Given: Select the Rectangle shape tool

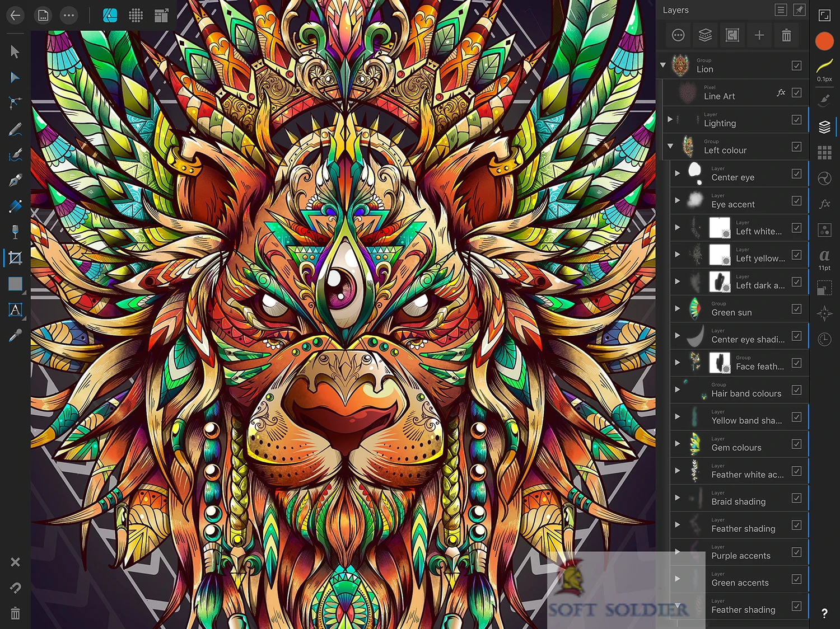Looking at the screenshot, I should [15, 284].
